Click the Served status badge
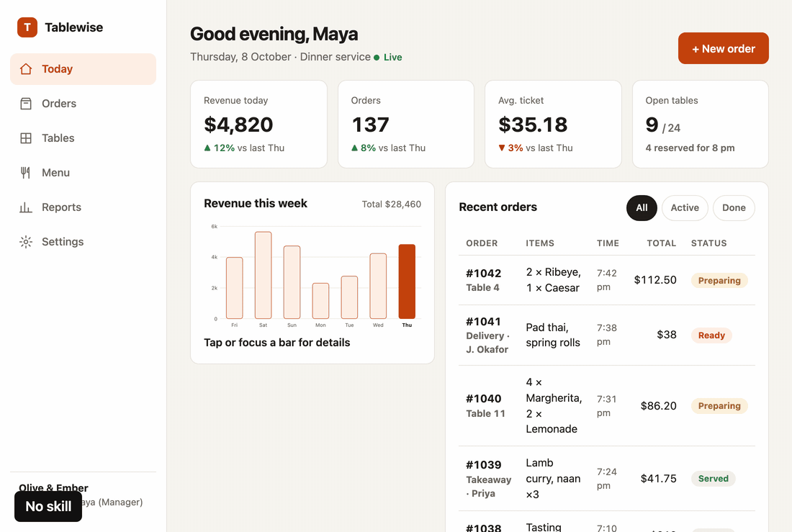Image resolution: width=792 pixels, height=532 pixels. click(x=714, y=479)
